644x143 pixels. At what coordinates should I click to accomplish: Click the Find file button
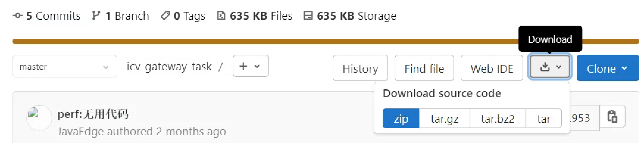tap(424, 68)
